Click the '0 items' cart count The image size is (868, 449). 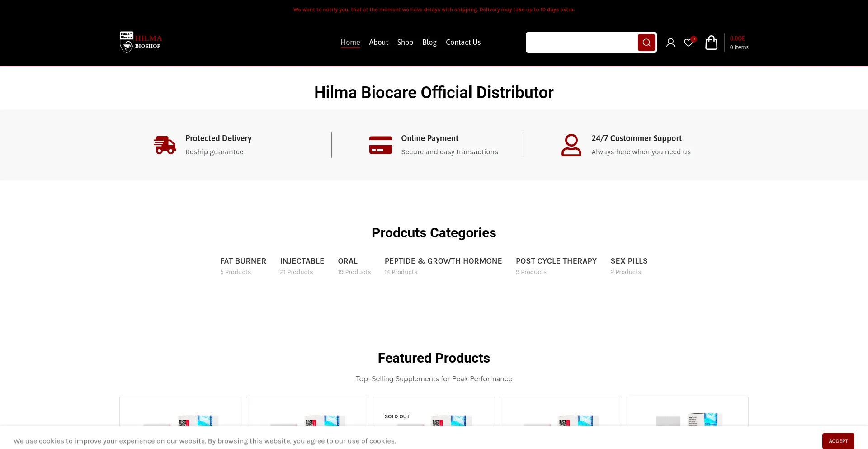pyautogui.click(x=739, y=47)
